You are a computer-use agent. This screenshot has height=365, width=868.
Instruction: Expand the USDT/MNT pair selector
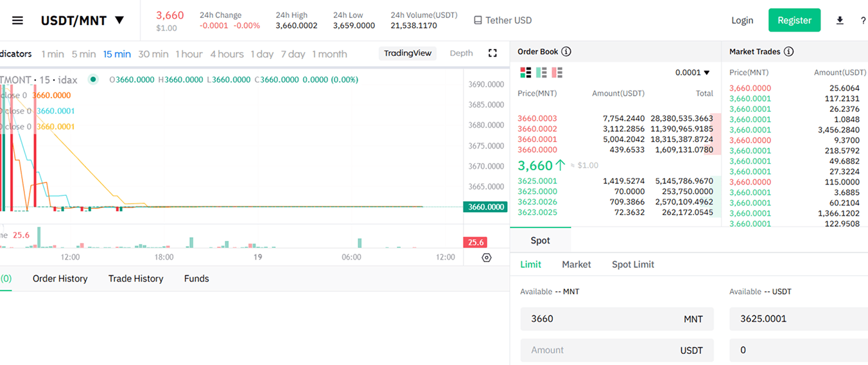pos(83,20)
